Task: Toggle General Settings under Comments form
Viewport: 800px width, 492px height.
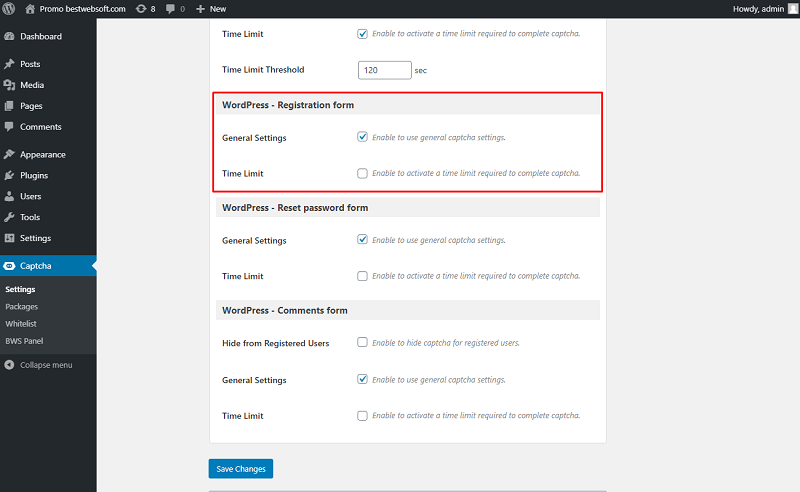Action: (x=362, y=380)
